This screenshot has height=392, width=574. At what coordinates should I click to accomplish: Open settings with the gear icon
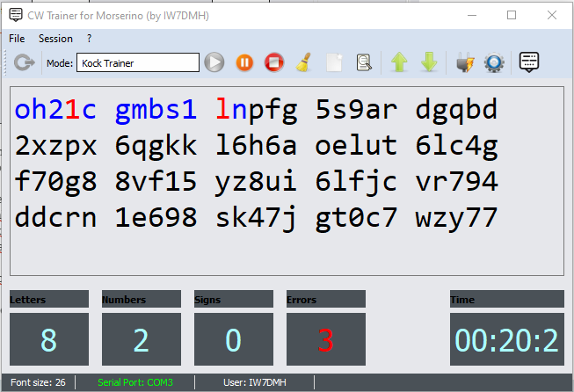click(494, 63)
